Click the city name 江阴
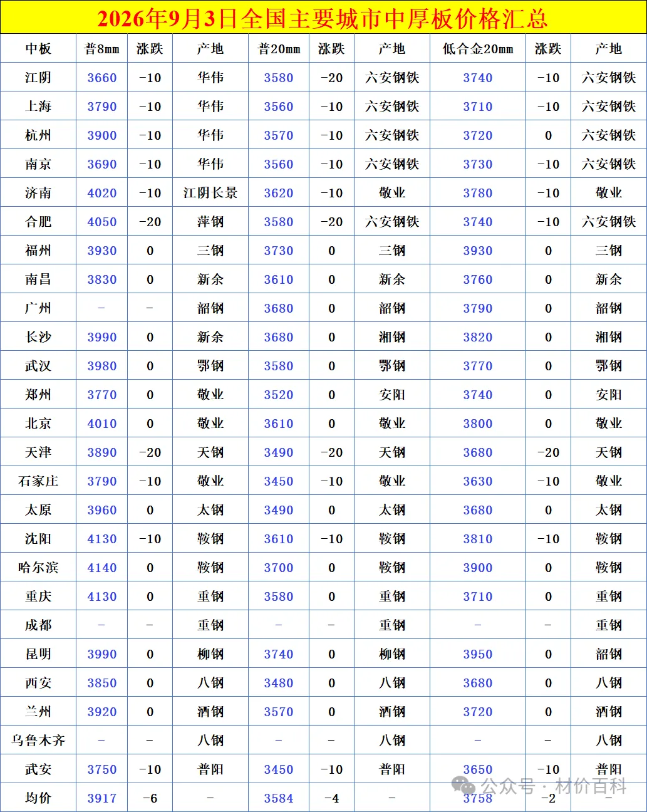 pyautogui.click(x=38, y=78)
